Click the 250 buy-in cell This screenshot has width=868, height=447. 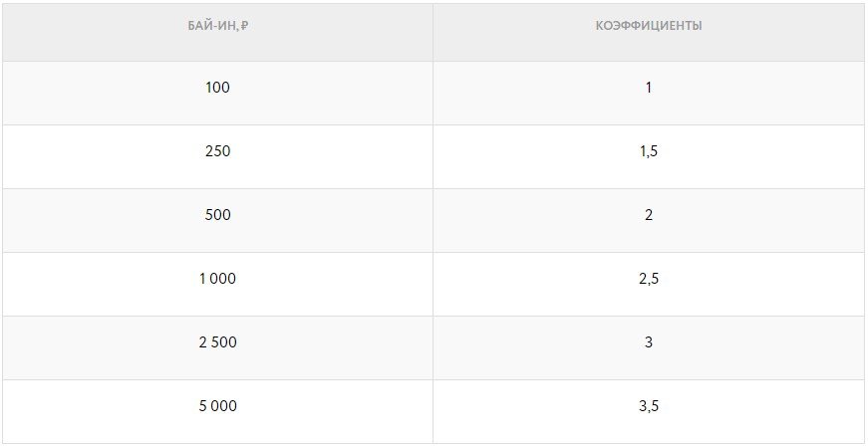pos(217,151)
